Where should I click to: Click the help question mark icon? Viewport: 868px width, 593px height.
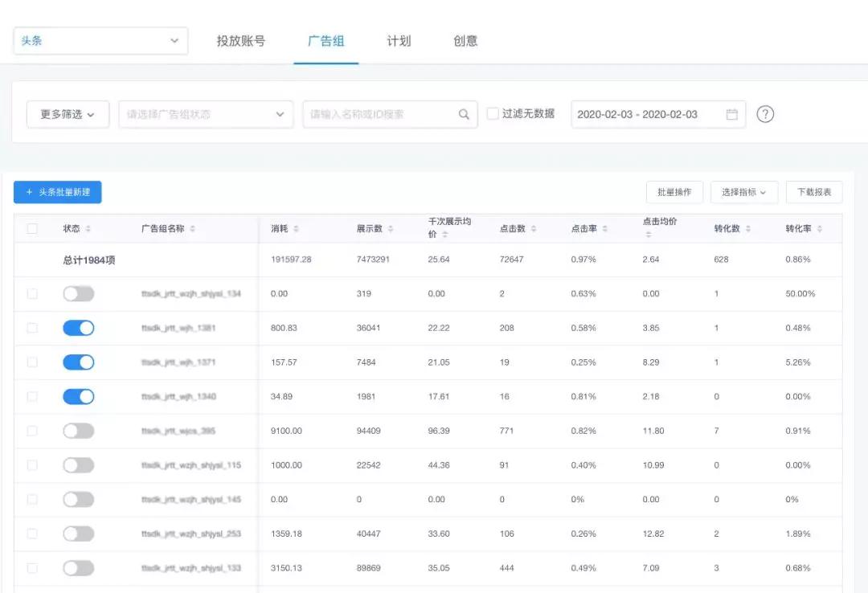(x=764, y=114)
